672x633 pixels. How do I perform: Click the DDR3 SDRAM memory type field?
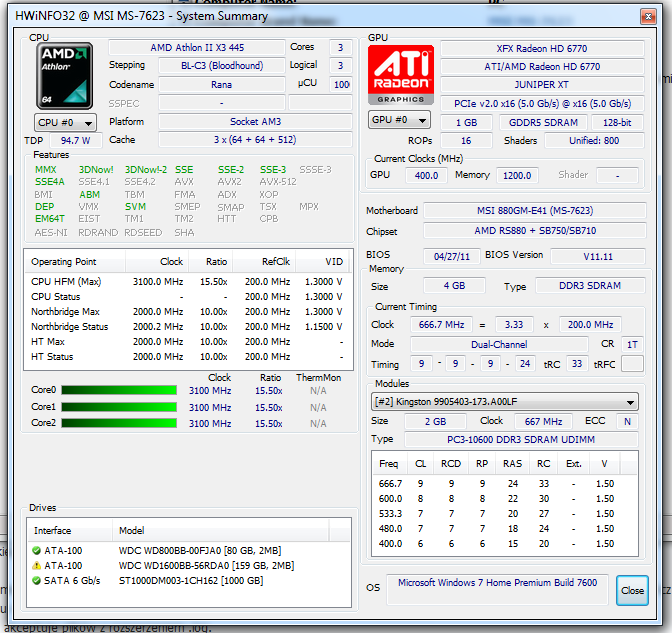click(x=590, y=285)
